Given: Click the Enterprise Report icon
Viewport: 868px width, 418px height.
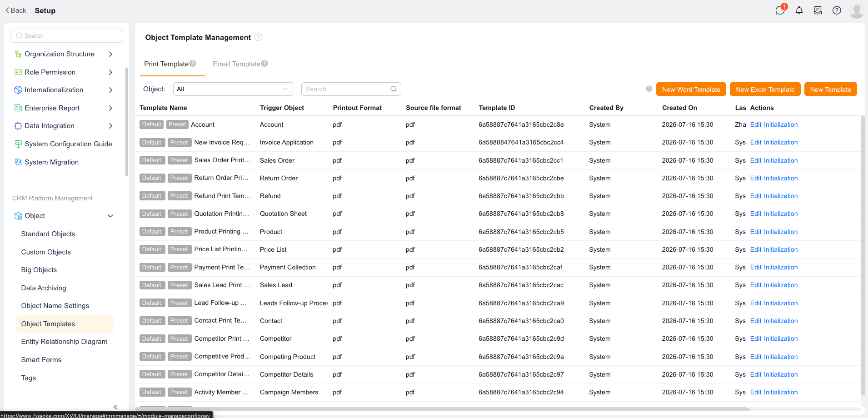Looking at the screenshot, I should tap(18, 108).
